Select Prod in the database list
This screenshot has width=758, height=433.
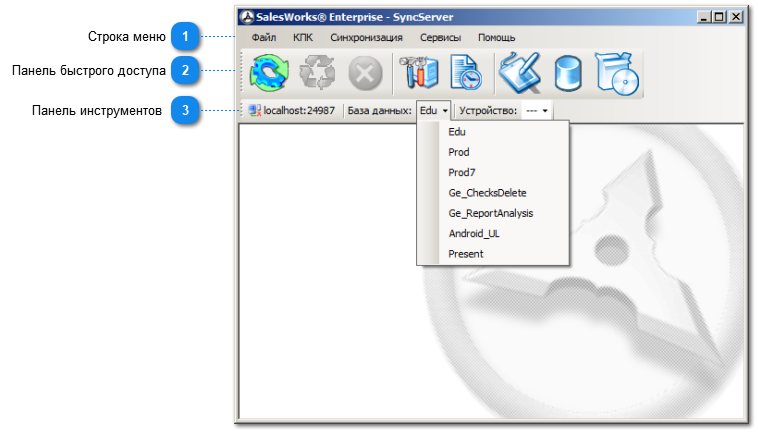pos(493,152)
